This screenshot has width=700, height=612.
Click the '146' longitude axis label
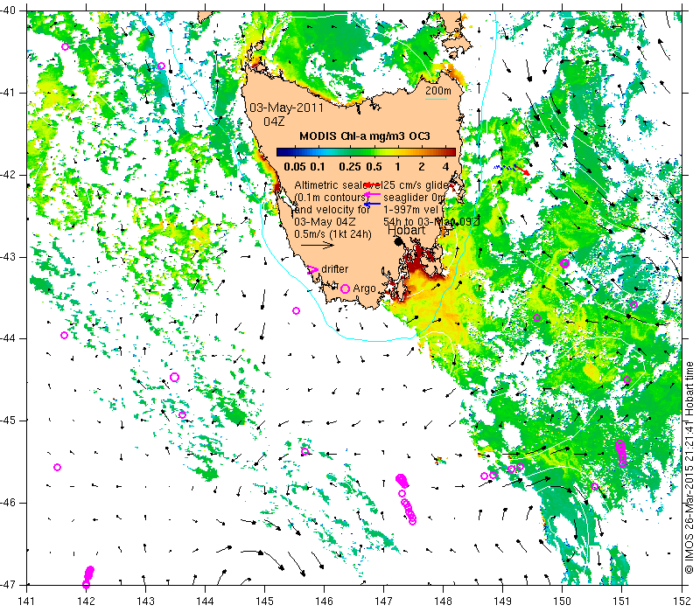[324, 601]
